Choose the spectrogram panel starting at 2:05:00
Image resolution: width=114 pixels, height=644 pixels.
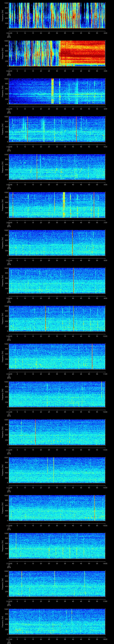(57, 167)
